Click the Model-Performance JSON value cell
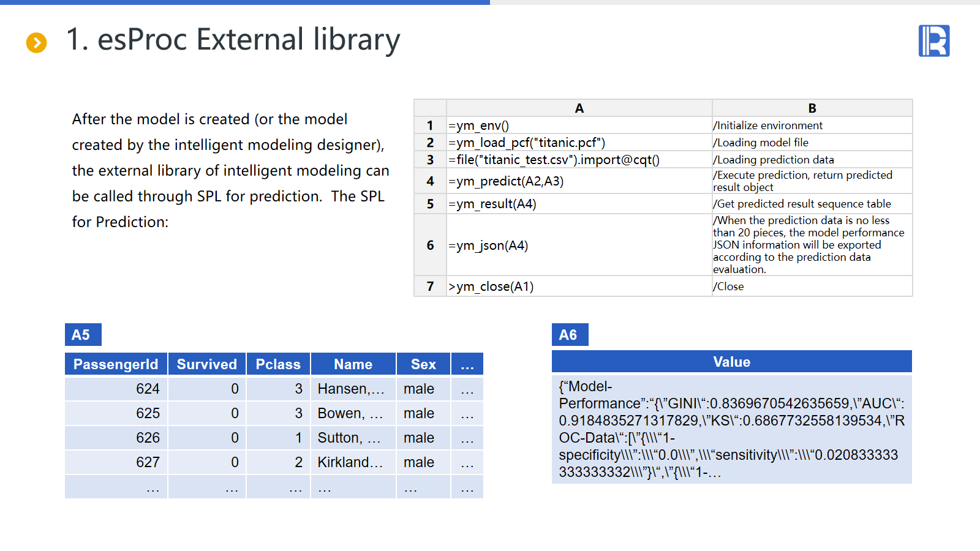 (731, 429)
